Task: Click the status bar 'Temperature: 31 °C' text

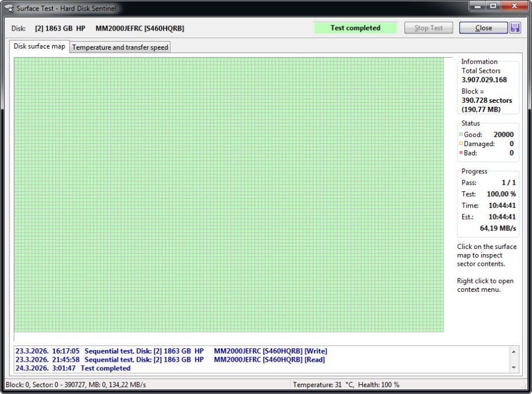Action: (x=323, y=385)
